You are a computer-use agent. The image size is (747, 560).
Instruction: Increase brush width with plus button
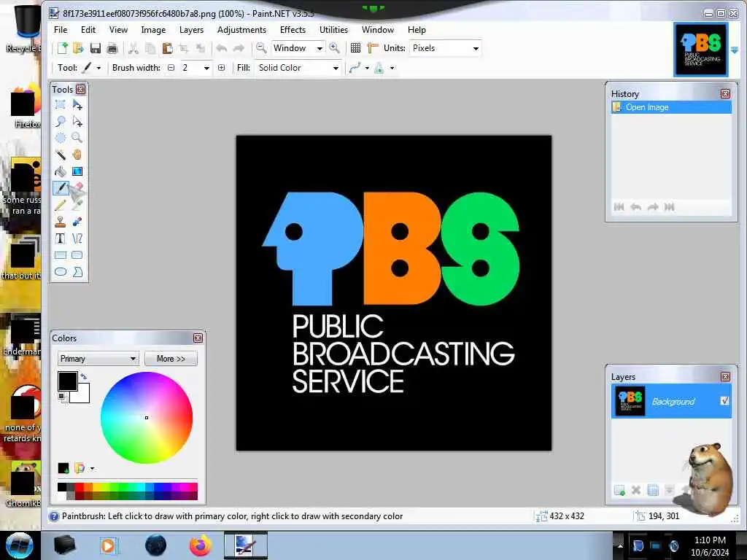tap(222, 68)
